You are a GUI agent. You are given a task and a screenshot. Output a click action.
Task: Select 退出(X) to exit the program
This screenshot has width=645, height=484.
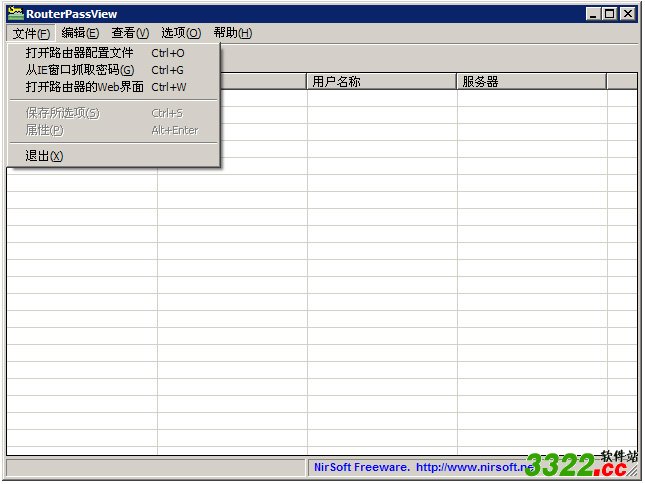(114, 156)
